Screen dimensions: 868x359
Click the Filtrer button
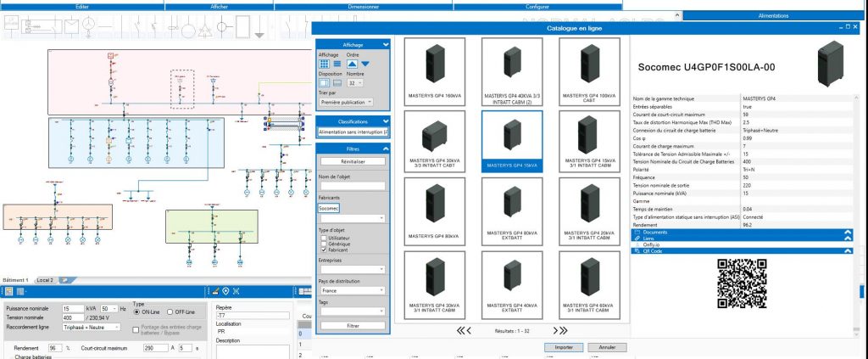tap(353, 326)
